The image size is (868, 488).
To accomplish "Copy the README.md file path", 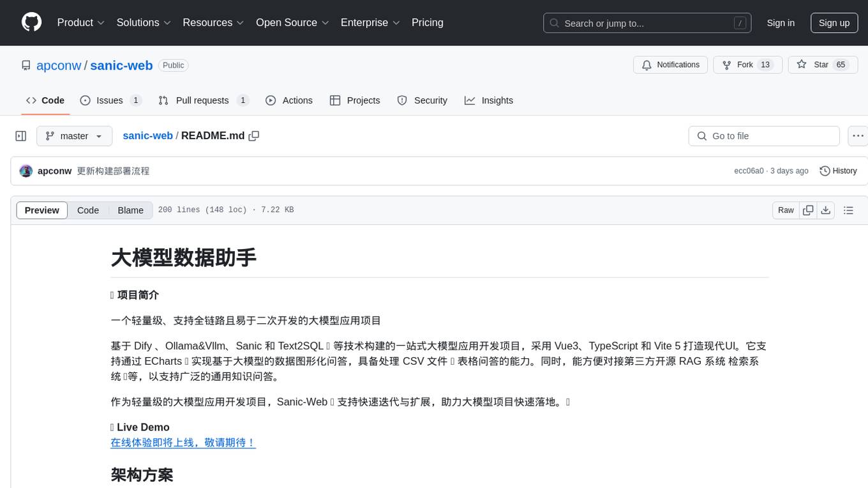I will (254, 136).
